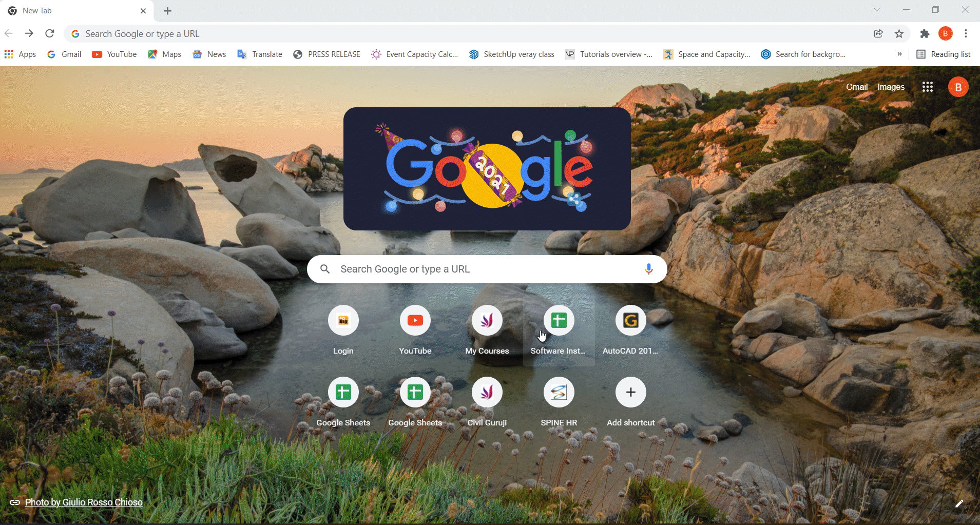
Task: Reload the current page
Action: click(50, 33)
